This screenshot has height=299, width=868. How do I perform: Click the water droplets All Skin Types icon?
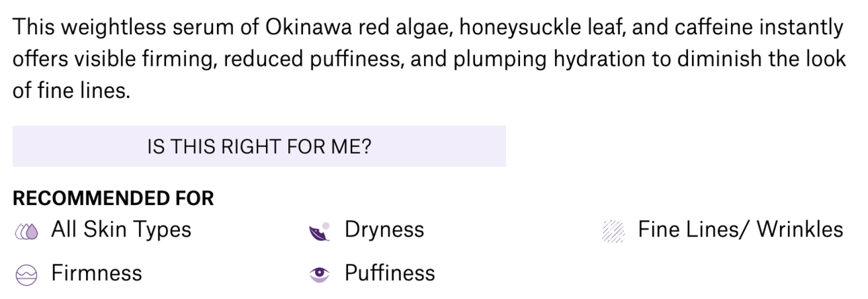pyautogui.click(x=27, y=231)
